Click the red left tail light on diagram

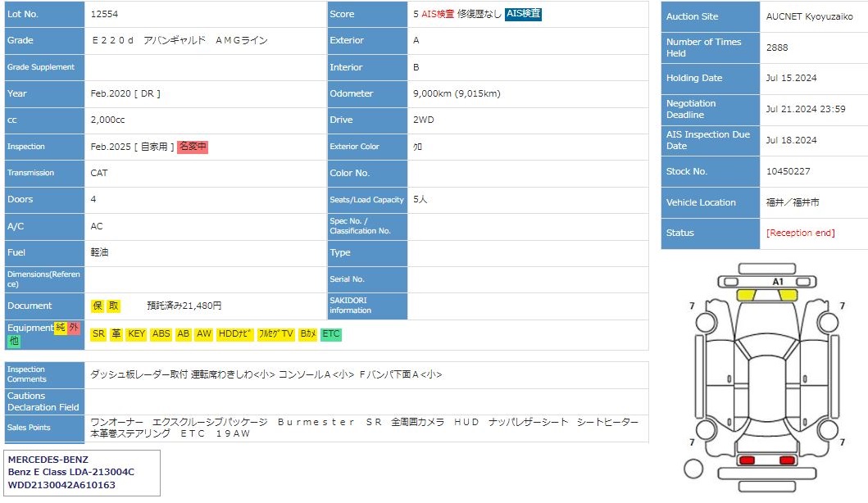pyautogui.click(x=747, y=460)
